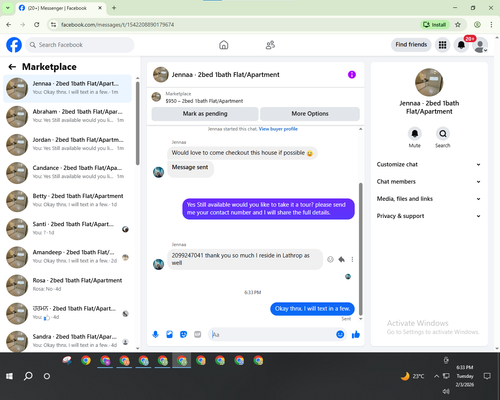Click the Install app button
Image resolution: width=500 pixels, height=400 pixels.
tap(435, 25)
